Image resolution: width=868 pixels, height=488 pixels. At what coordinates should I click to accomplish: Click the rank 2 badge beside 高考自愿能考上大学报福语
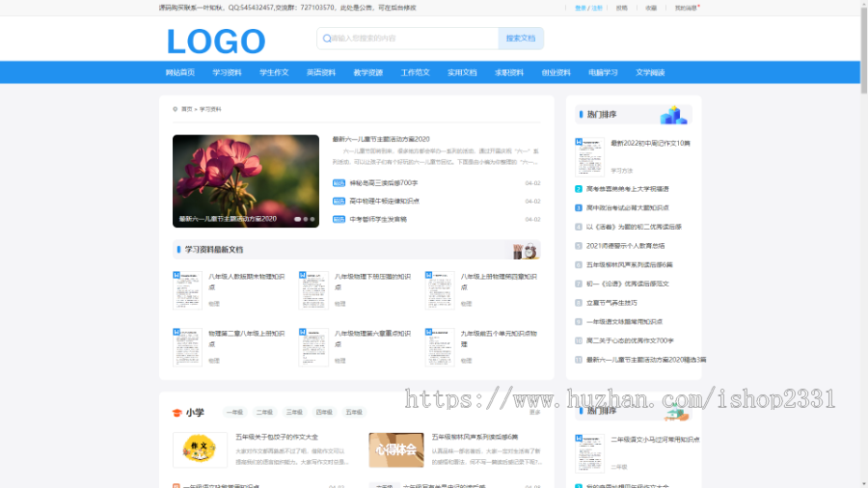tap(579, 189)
